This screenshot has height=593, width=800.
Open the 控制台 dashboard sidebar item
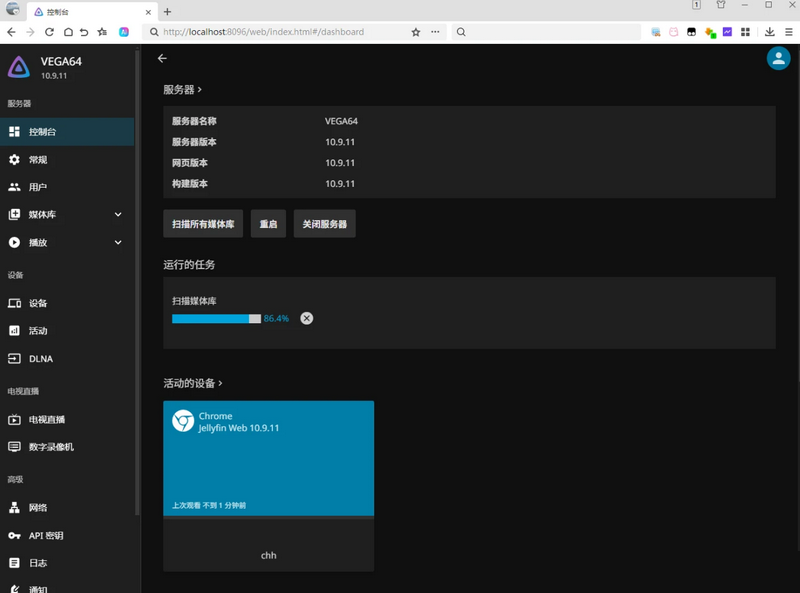point(67,132)
